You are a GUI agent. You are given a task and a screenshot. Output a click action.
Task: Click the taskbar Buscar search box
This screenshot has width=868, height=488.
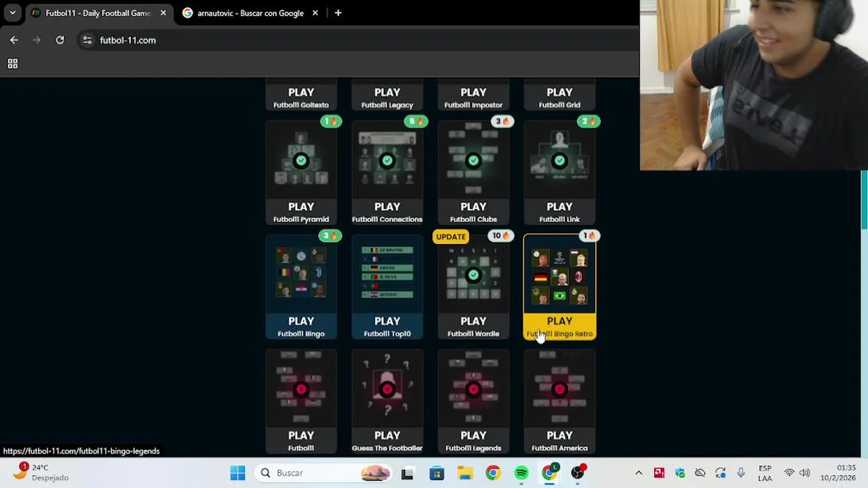(324, 473)
